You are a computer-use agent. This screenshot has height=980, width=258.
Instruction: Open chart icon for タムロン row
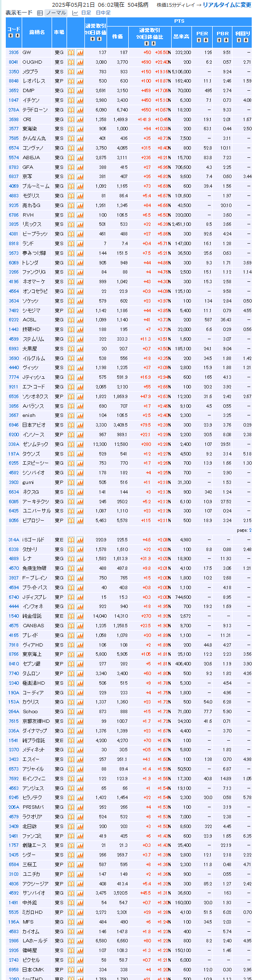(x=80, y=673)
